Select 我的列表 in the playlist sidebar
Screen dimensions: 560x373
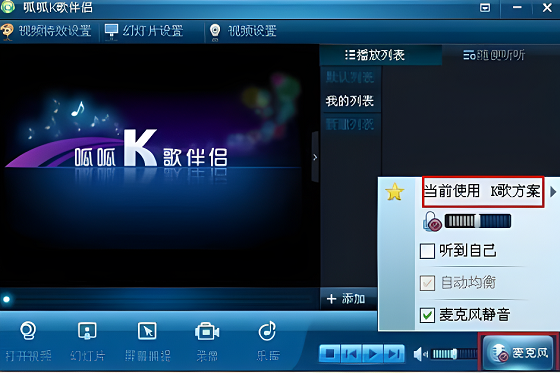click(350, 101)
